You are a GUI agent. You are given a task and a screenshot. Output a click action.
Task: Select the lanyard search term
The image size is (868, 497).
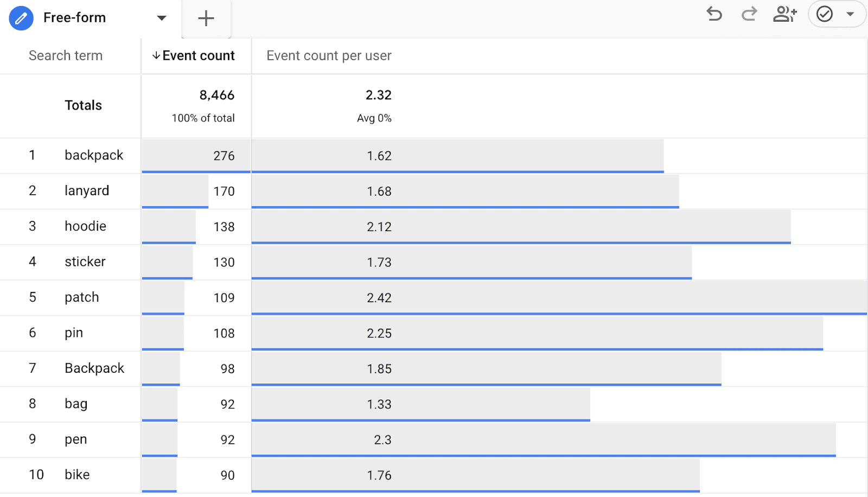click(x=87, y=191)
